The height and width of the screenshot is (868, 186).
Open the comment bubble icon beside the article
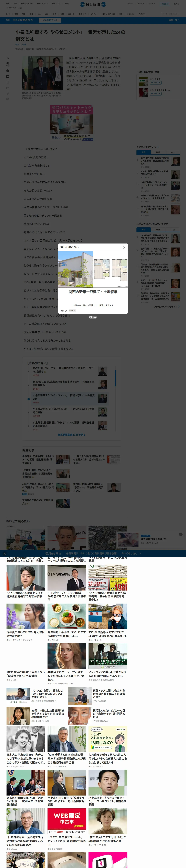tap(8, 63)
